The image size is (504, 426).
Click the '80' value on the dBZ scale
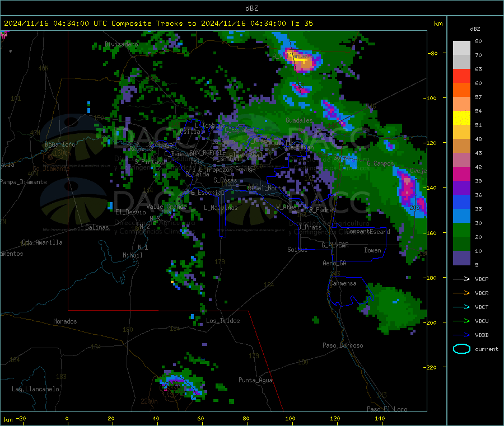coord(478,41)
